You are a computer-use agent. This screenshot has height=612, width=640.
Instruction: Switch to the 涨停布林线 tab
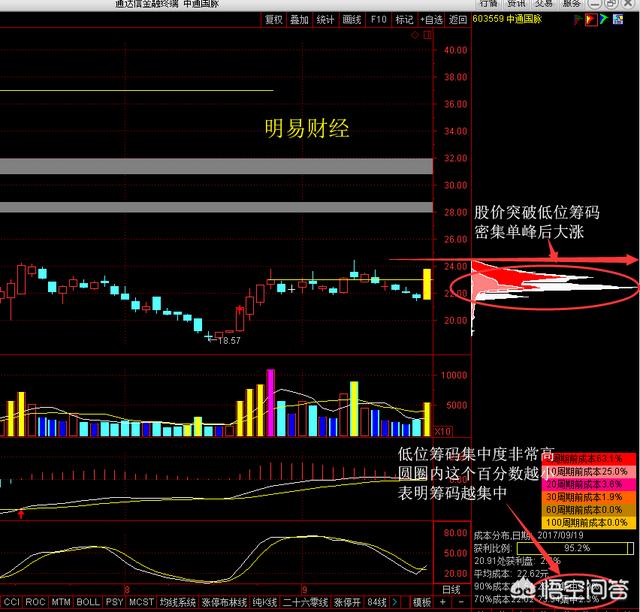224,602
